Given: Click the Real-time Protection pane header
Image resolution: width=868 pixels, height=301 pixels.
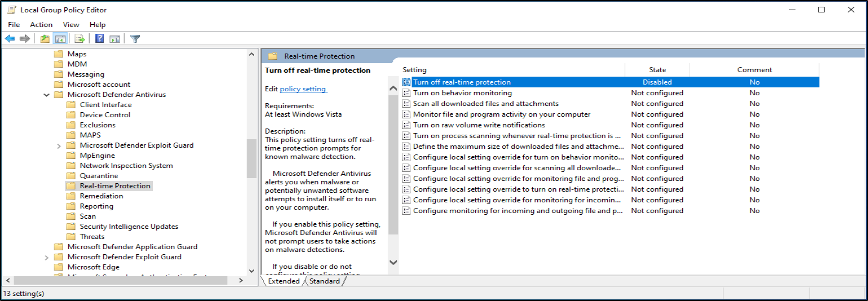Looking at the screenshot, I should coord(563,56).
